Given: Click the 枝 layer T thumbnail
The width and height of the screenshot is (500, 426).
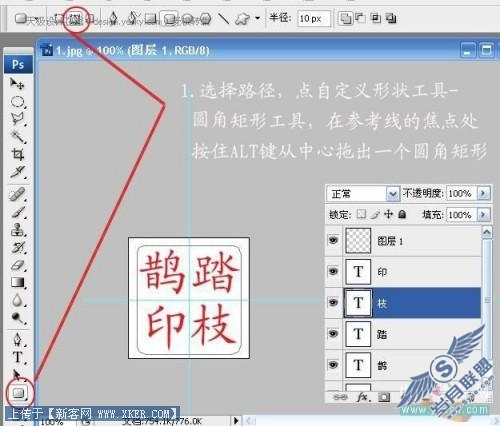Looking at the screenshot, I should [x=358, y=303].
